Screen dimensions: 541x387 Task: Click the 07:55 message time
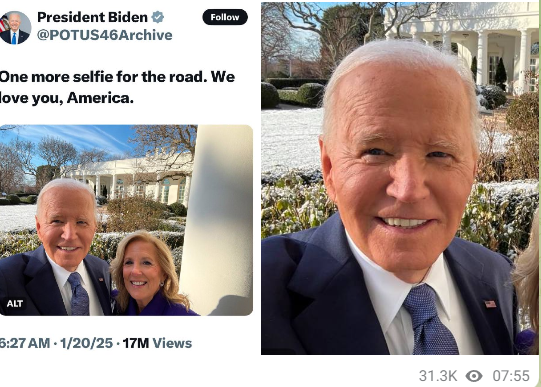(x=511, y=376)
